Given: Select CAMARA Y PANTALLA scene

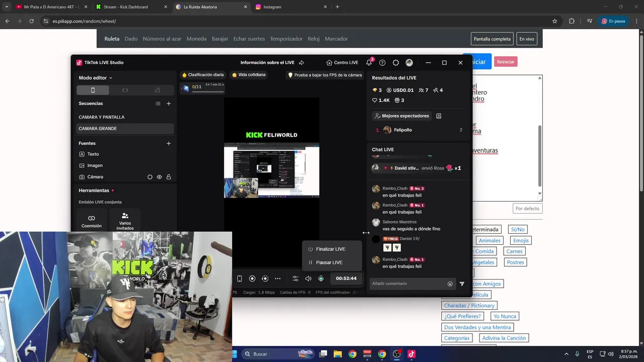Looking at the screenshot, I should 125,117.
